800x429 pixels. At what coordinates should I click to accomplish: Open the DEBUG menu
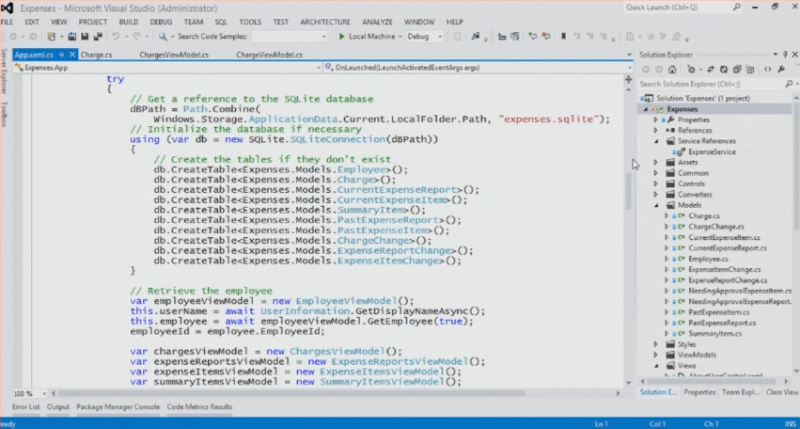pyautogui.click(x=161, y=22)
